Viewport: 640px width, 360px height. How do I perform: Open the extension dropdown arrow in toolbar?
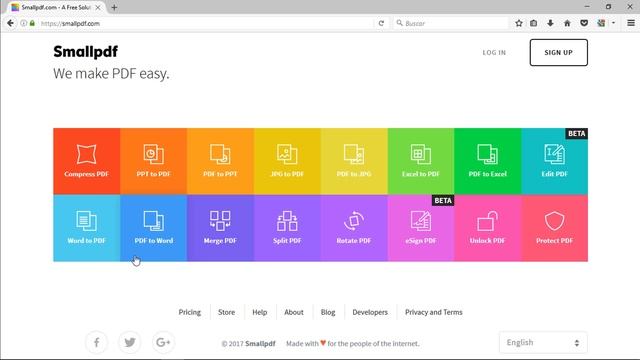pos(613,23)
